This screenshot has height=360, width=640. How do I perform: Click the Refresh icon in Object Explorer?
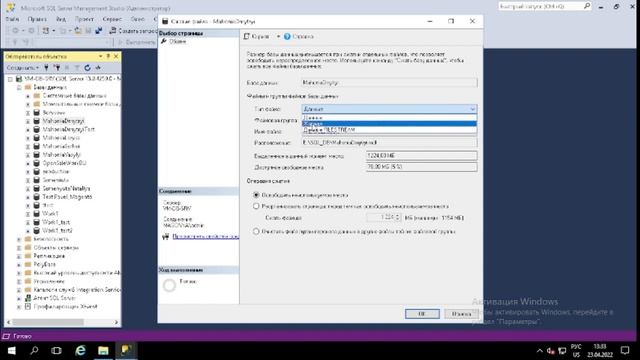87,68
